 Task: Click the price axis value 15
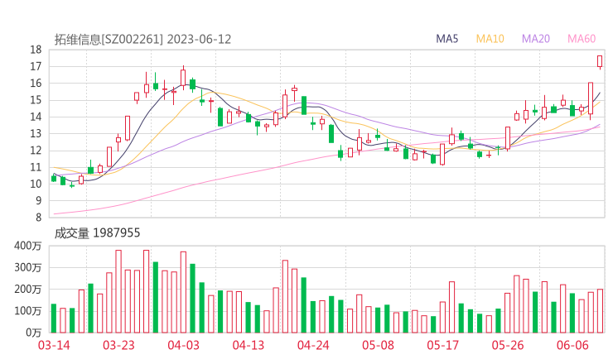[x=36, y=100]
